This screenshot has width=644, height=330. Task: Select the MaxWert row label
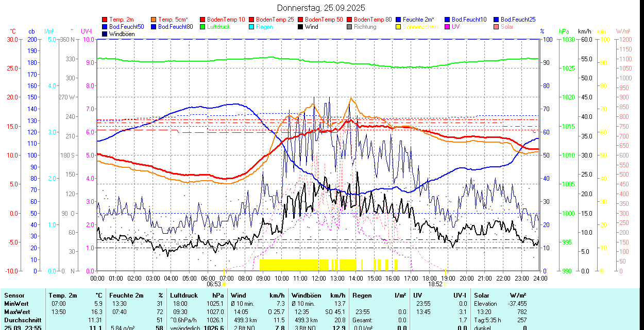(x=18, y=312)
